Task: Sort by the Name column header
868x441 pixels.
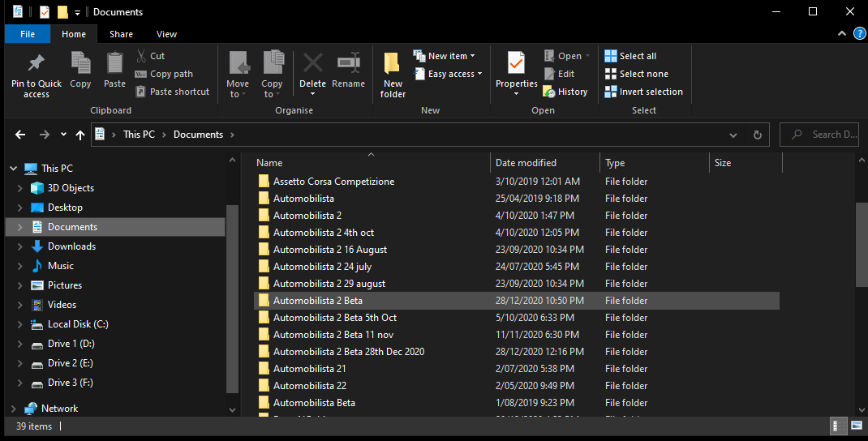Action: pyautogui.click(x=372, y=163)
